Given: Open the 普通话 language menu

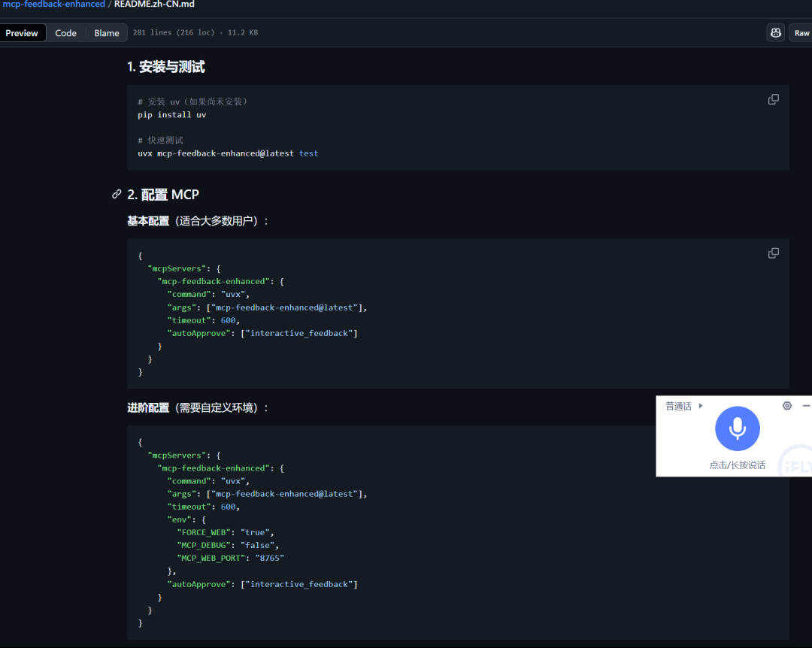Looking at the screenshot, I should tap(678, 406).
